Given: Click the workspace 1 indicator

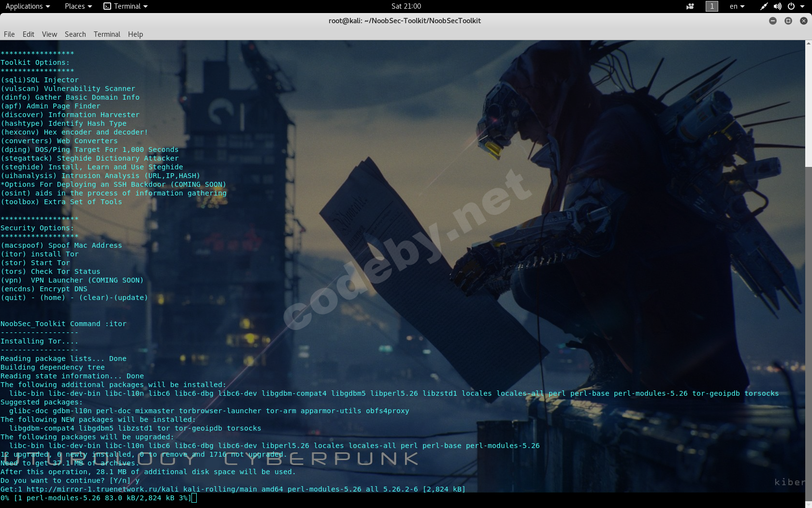Looking at the screenshot, I should [x=711, y=6].
